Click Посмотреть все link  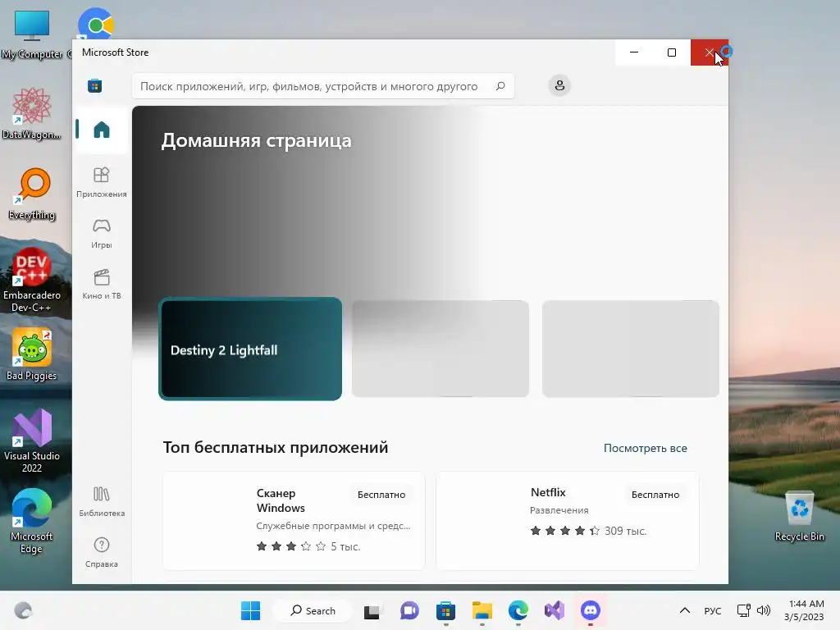pyautogui.click(x=645, y=449)
